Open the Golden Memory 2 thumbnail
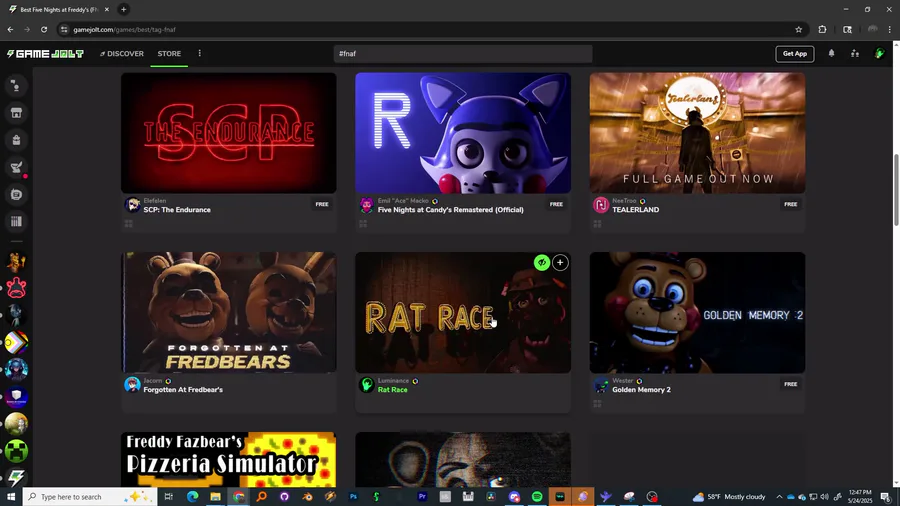Viewport: 900px width, 506px height. (x=697, y=313)
